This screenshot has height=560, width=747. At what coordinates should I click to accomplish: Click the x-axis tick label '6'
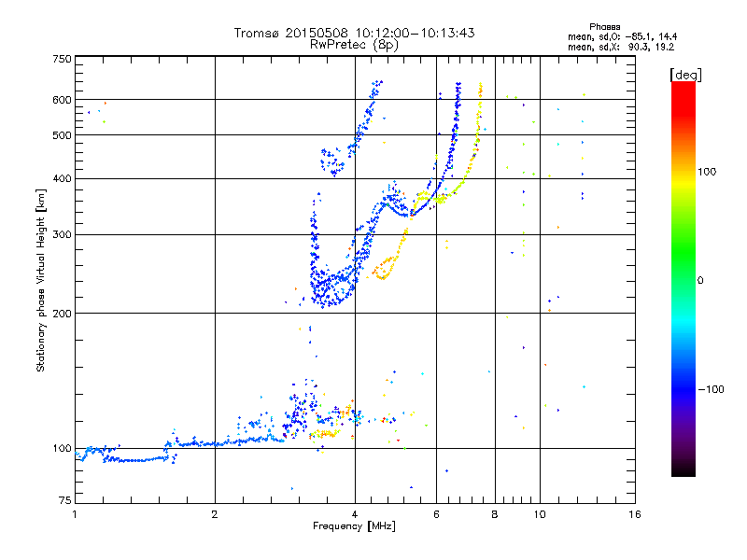point(436,514)
